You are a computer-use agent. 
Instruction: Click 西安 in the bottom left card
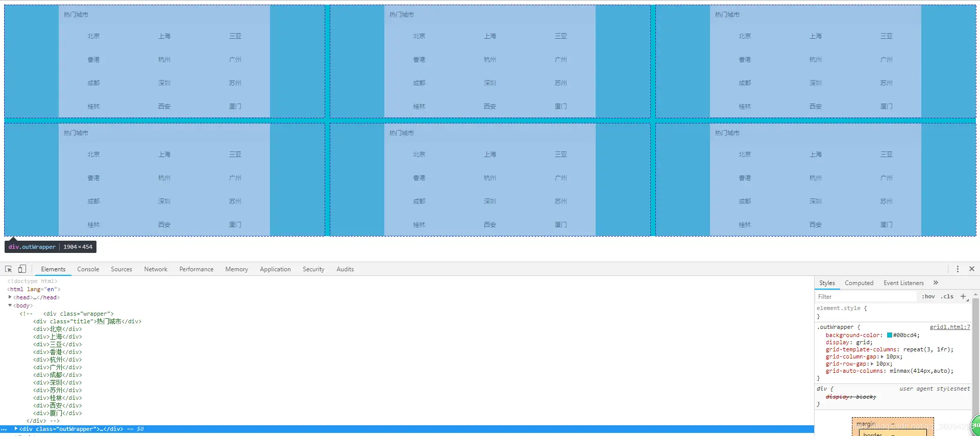(164, 225)
